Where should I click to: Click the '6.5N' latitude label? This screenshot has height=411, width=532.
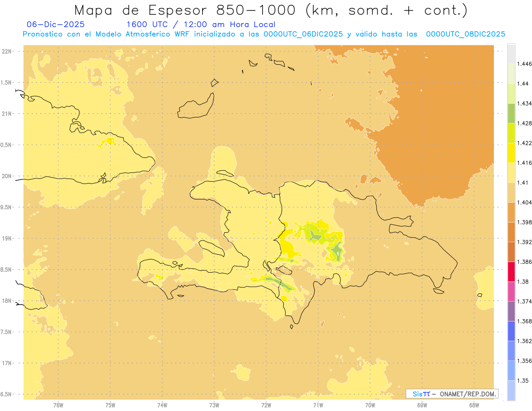pyautogui.click(x=6, y=394)
